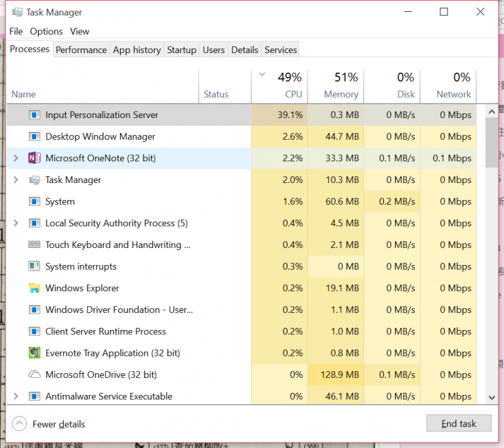This screenshot has width=504, height=448.
Task: Click the 44.7 MB memory value cell
Action: (x=335, y=136)
